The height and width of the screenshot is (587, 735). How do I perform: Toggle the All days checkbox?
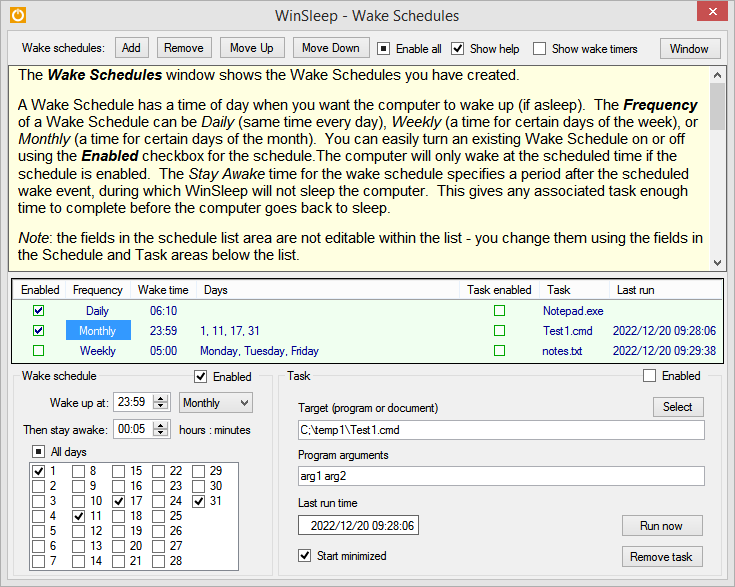38,452
